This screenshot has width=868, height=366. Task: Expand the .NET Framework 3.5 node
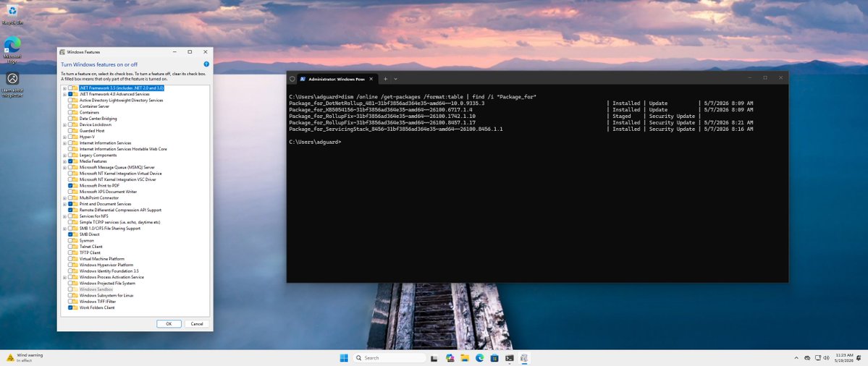coord(64,88)
